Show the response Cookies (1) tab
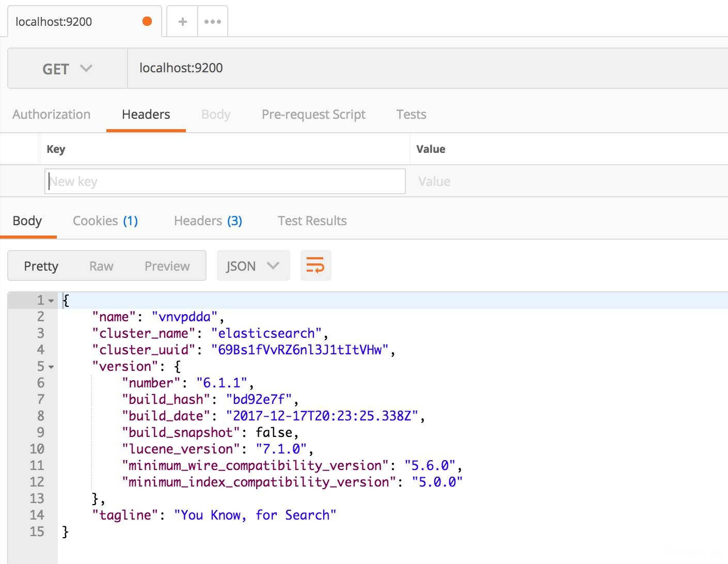 click(x=105, y=221)
